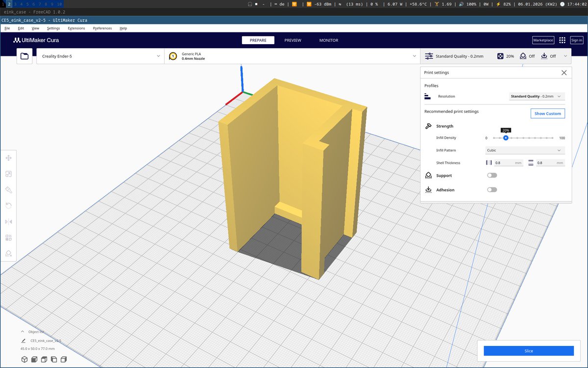Open the Resolution Standard Quality dropdown
The width and height of the screenshot is (588, 368).
(537, 96)
